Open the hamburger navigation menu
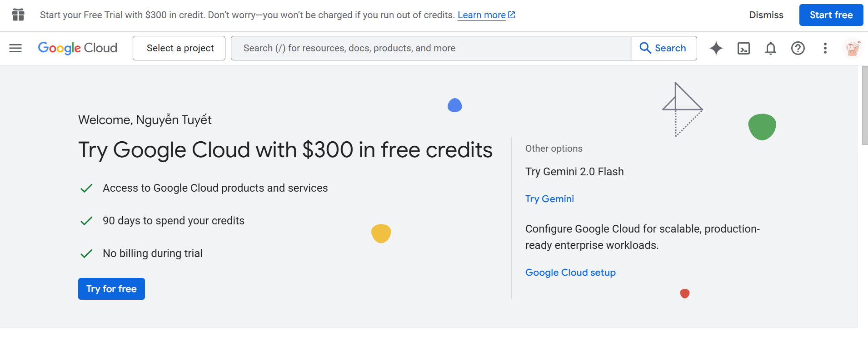 tap(15, 48)
